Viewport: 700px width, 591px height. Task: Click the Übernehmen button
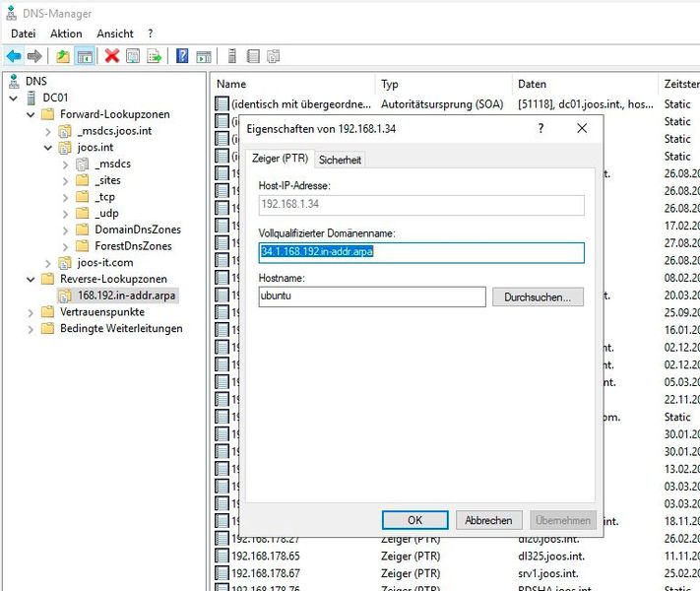pyautogui.click(x=563, y=520)
